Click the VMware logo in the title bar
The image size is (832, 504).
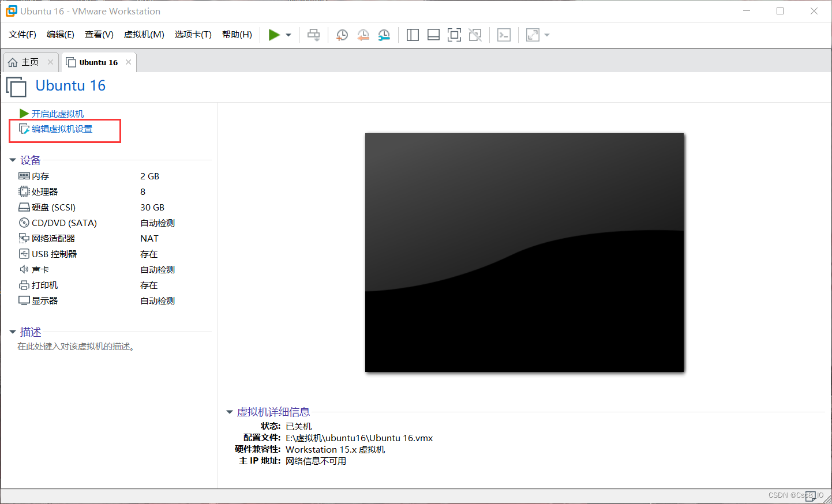coord(11,11)
